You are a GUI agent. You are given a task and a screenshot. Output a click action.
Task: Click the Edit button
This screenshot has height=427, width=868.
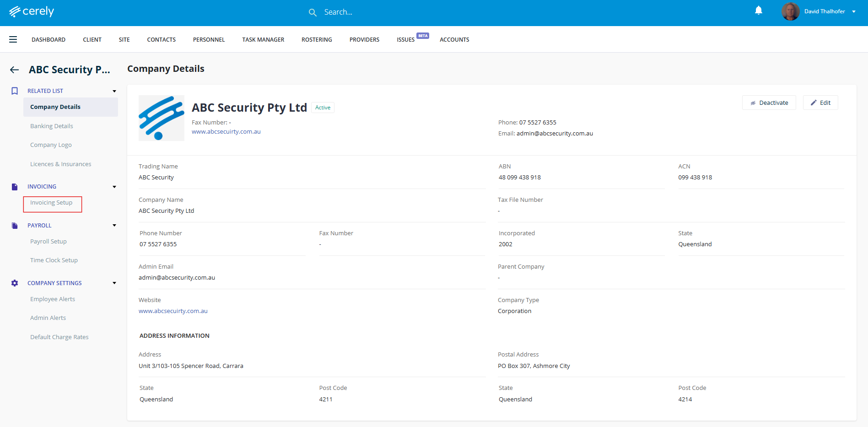820,103
